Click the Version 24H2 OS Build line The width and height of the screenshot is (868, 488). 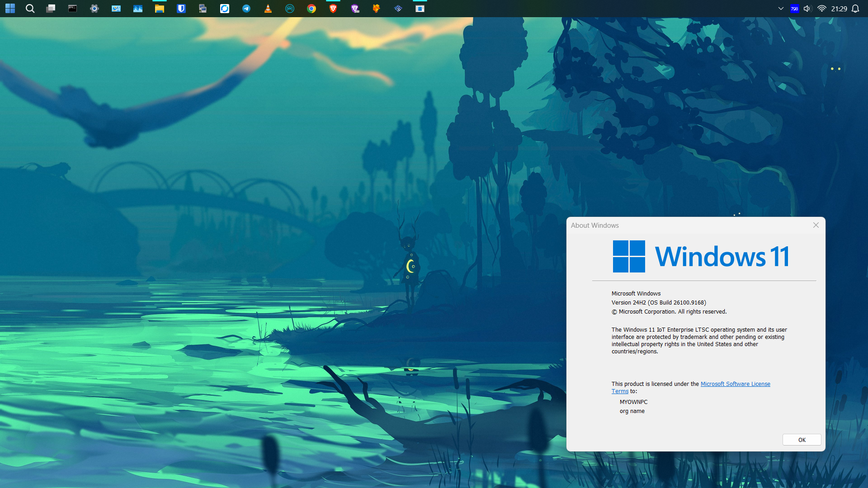pyautogui.click(x=659, y=303)
